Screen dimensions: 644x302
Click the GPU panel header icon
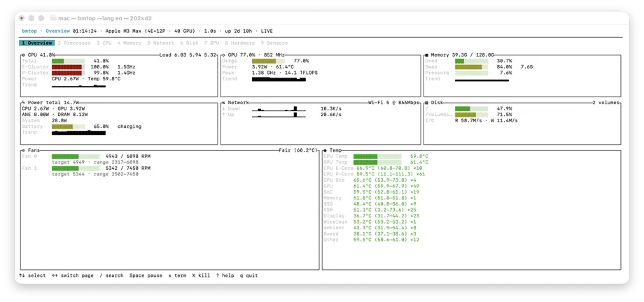[224, 55]
